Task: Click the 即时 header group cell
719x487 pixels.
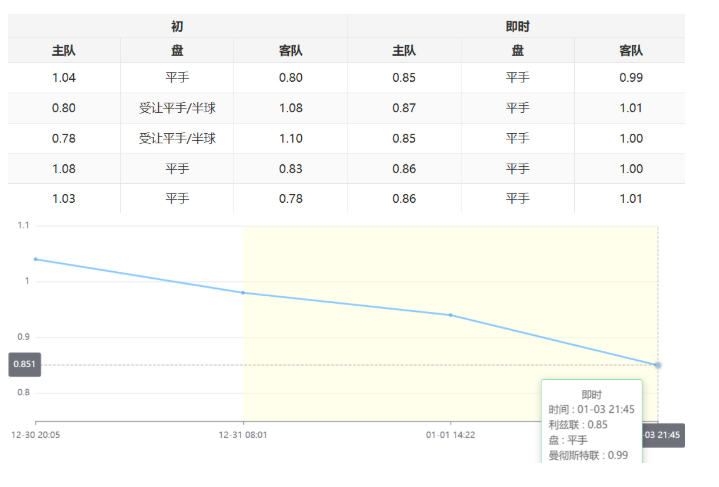Action: (517, 26)
